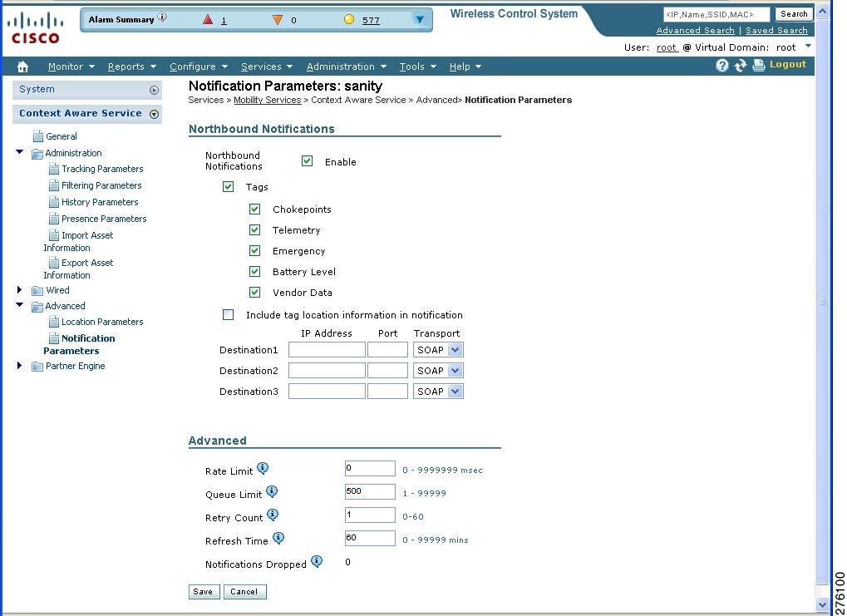Click the red critical alarm triangle
Viewport: 847px width, 616px height.
tap(208, 19)
